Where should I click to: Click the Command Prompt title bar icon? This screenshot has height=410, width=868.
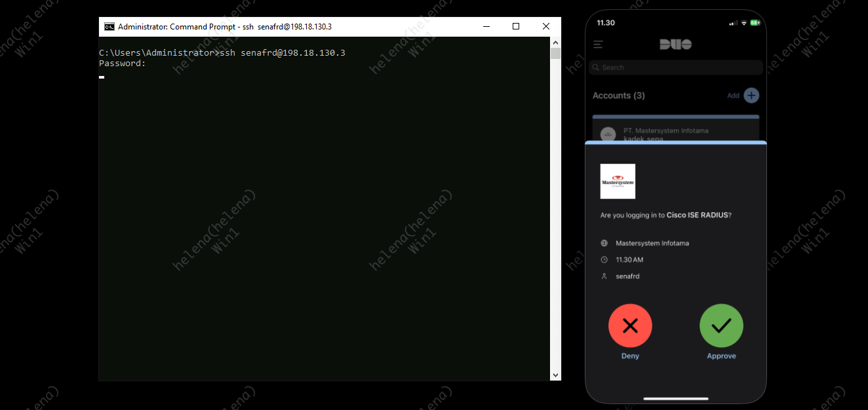(x=109, y=27)
